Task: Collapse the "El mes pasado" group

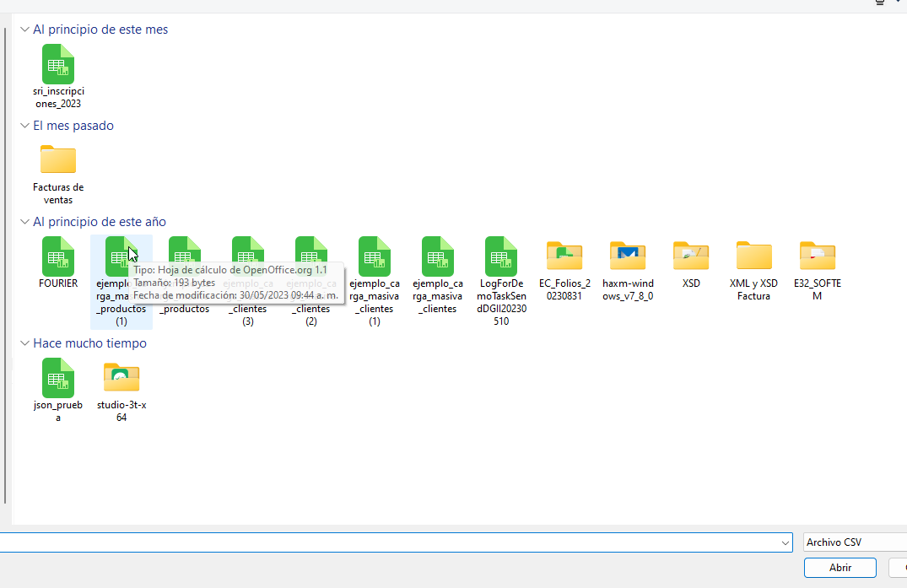Action: click(x=24, y=126)
